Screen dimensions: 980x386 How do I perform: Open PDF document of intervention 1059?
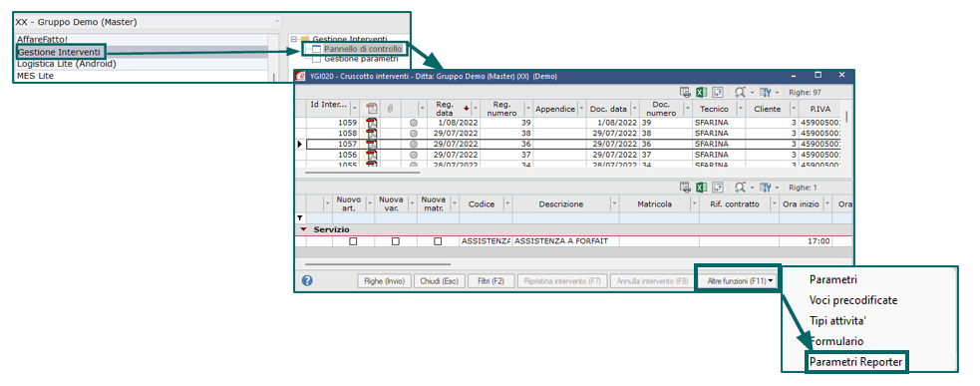tap(372, 123)
